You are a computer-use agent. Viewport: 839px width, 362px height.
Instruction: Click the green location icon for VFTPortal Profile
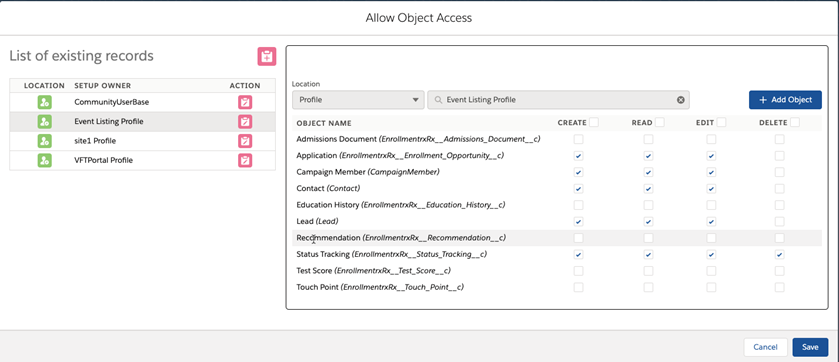tap(44, 160)
